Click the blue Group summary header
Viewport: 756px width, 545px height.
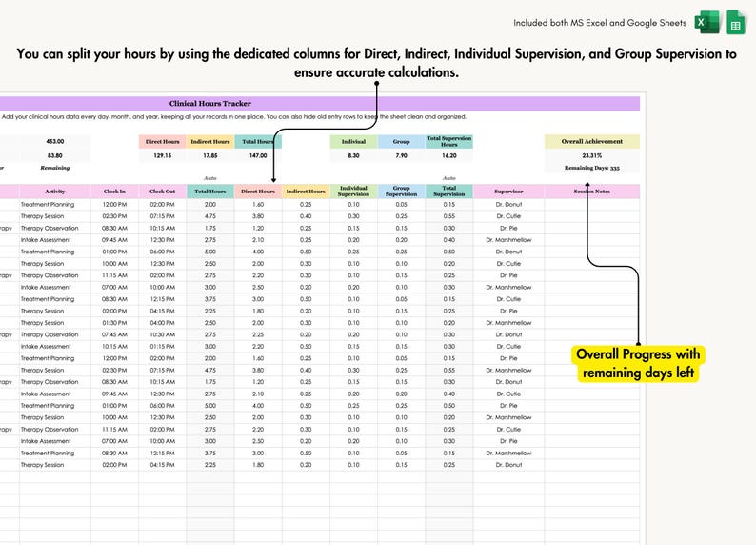pyautogui.click(x=401, y=141)
